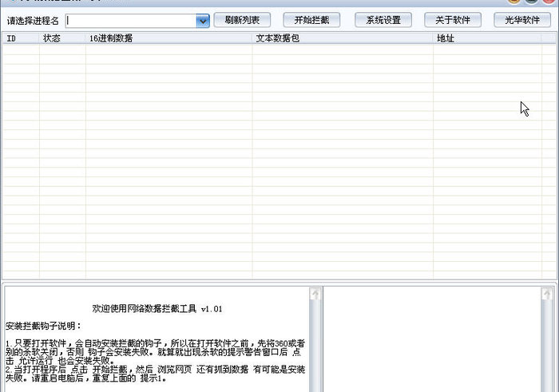Click the 状态 column header
Image resolution: width=559 pixels, height=392 pixels.
62,38
